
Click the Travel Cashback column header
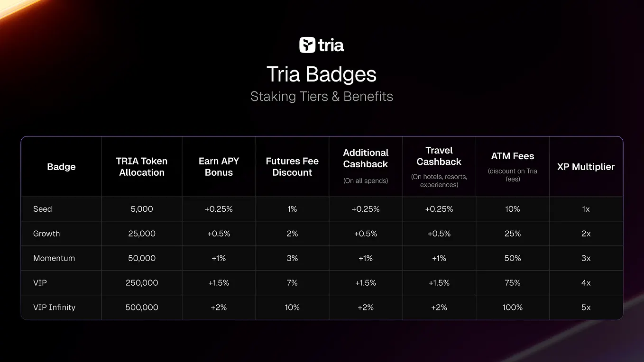[439, 156]
